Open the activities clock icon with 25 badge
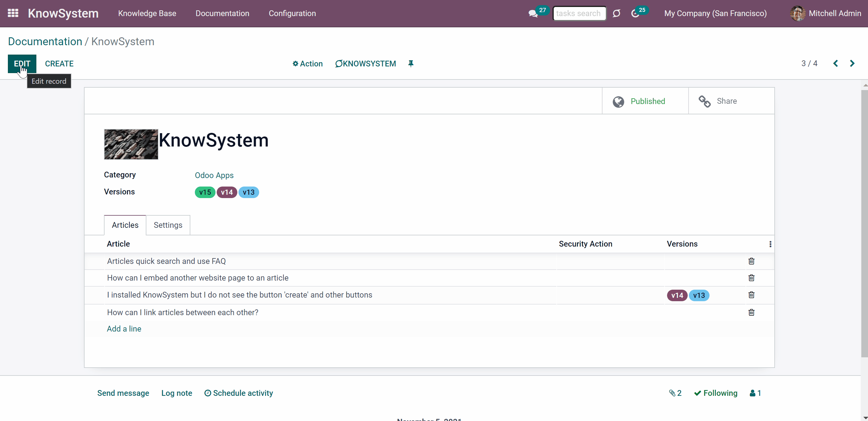The height and width of the screenshot is (421, 868). point(635,13)
